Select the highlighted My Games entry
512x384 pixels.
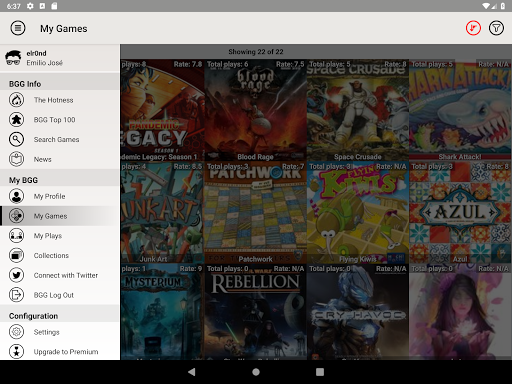(x=60, y=216)
